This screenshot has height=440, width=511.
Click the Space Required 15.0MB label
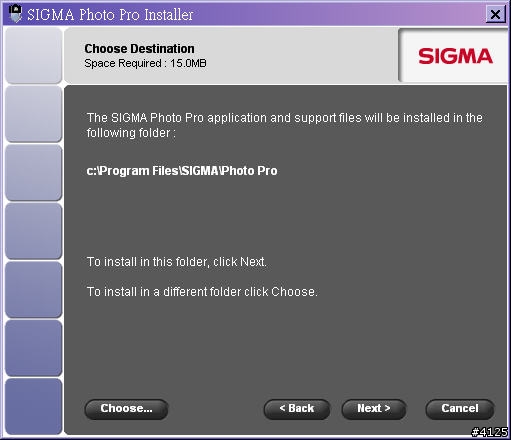tap(145, 63)
